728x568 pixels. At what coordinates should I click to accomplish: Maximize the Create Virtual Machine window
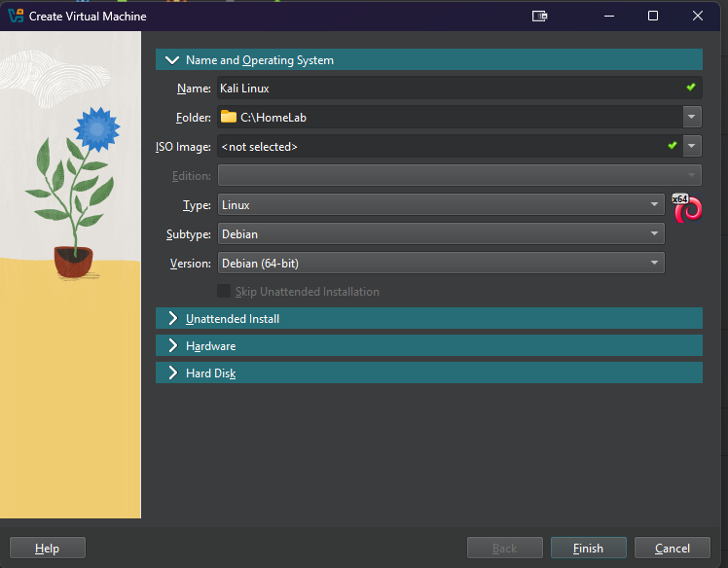(x=653, y=17)
